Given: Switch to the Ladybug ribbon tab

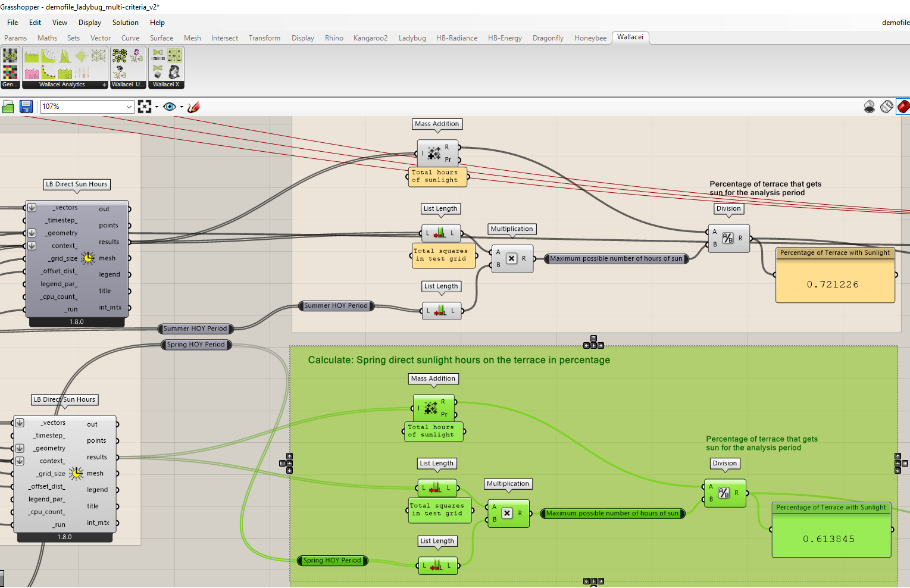Looking at the screenshot, I should pyautogui.click(x=412, y=37).
